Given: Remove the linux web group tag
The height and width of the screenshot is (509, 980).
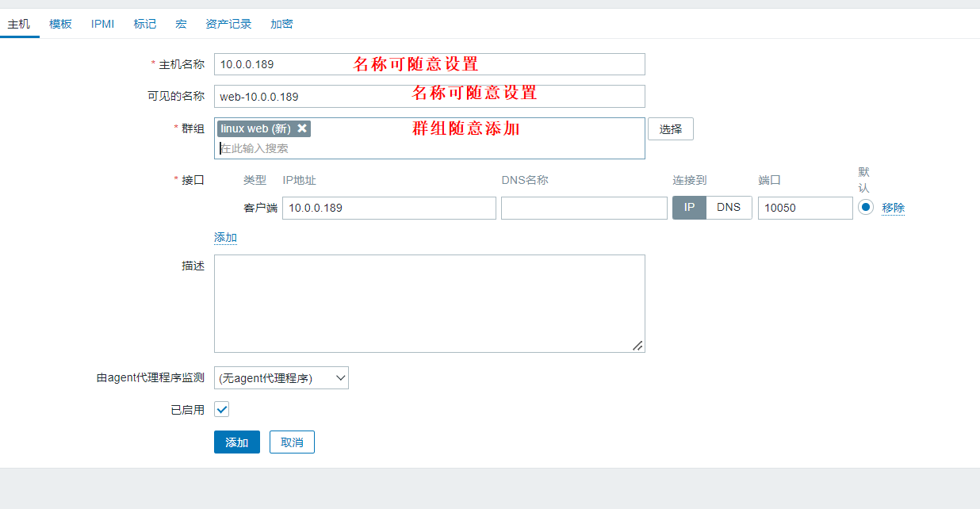Looking at the screenshot, I should pyautogui.click(x=302, y=128).
